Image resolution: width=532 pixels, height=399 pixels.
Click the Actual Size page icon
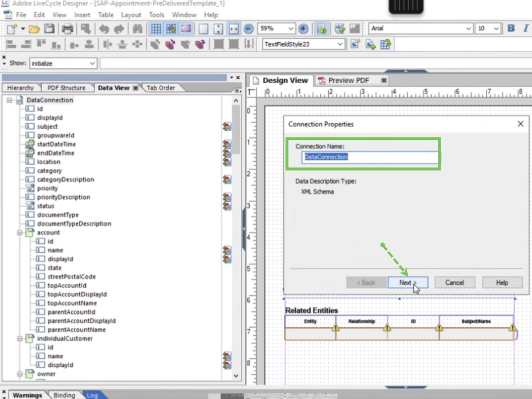pyautogui.click(x=203, y=29)
